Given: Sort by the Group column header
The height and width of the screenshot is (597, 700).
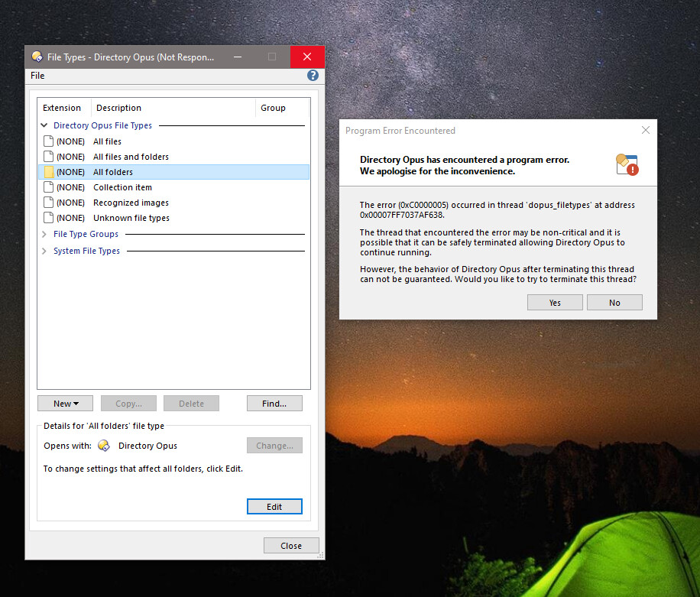Looking at the screenshot, I should (282, 108).
